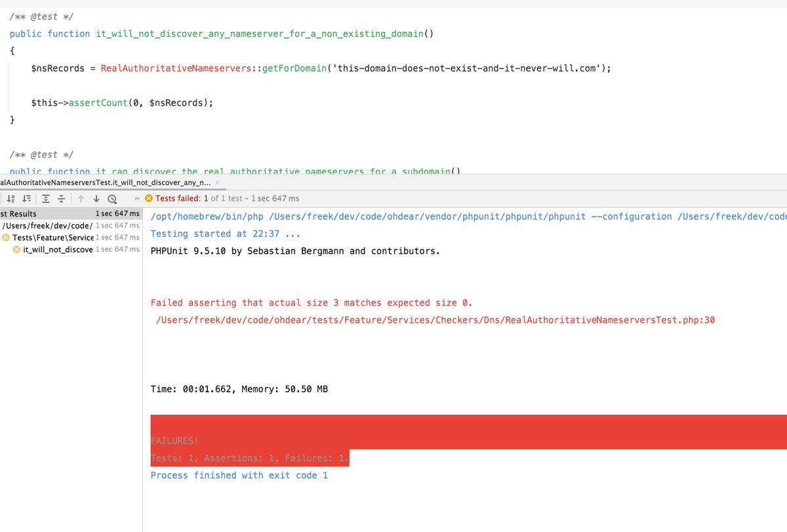Open the test history clock icon
Image resolution: width=787 pixels, height=532 pixels.
112,198
